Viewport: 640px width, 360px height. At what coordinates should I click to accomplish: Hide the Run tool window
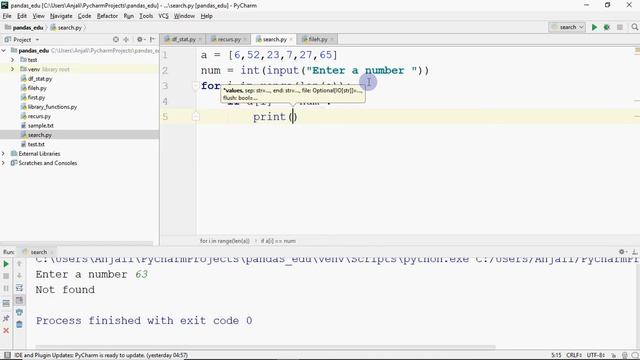click(x=634, y=252)
